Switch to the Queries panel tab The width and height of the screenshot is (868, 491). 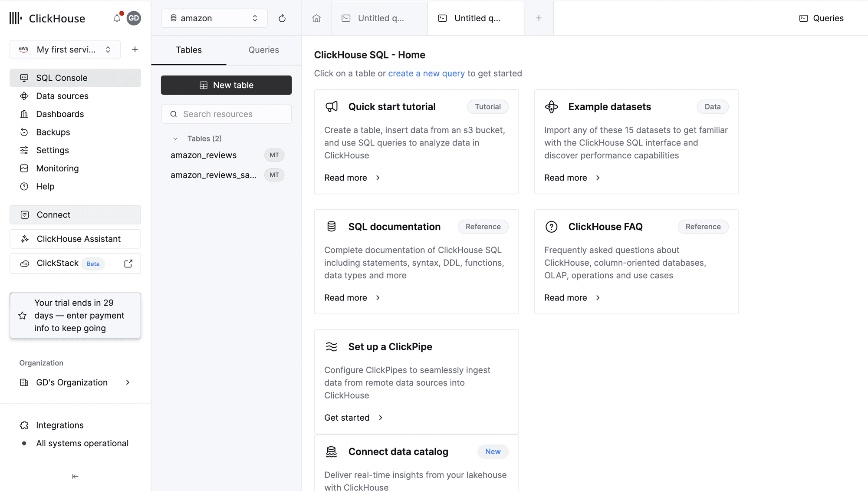[263, 50]
